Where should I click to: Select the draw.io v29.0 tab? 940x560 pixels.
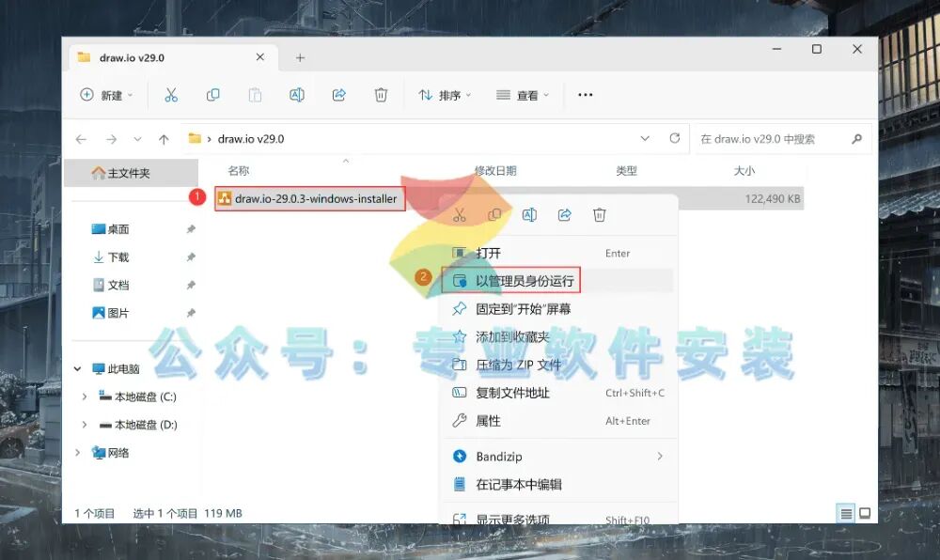(171, 57)
